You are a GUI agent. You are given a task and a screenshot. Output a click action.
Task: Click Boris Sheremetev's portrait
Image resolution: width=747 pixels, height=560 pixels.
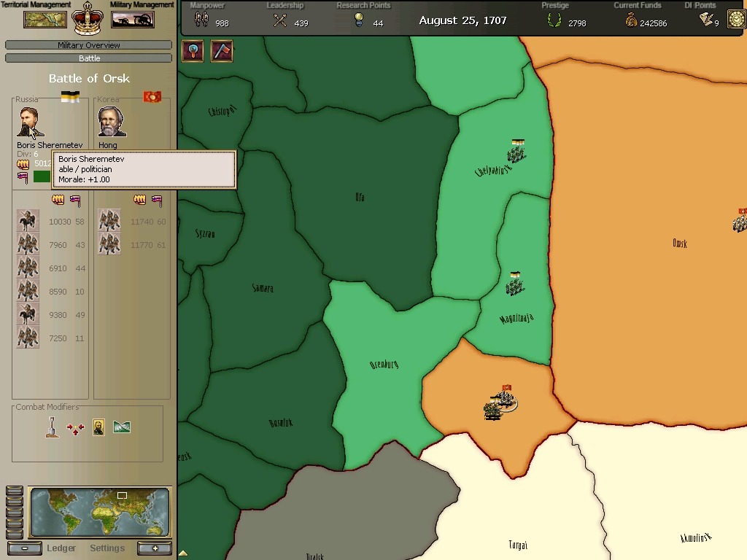tap(31, 122)
